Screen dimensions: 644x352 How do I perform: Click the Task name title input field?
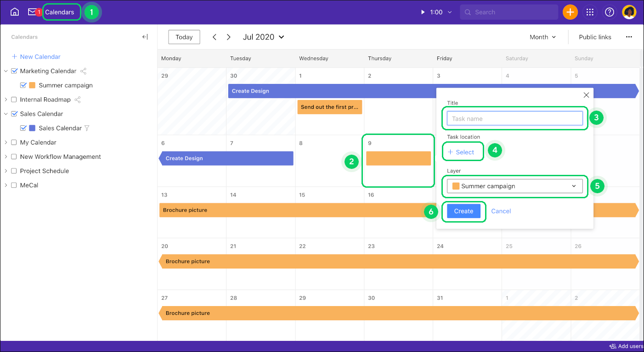pos(514,118)
